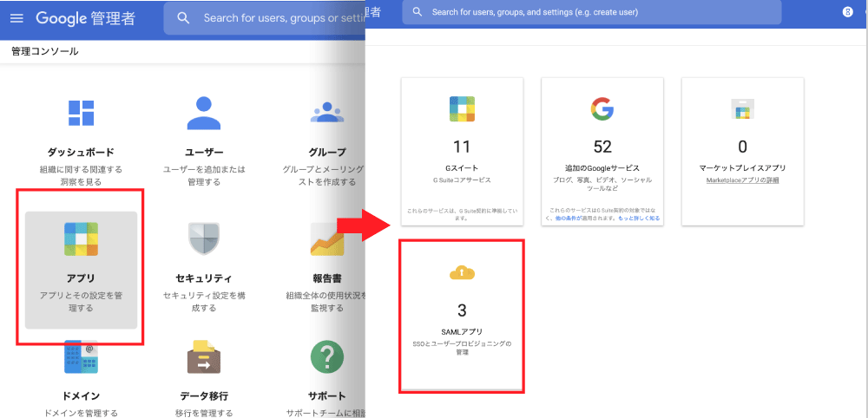Image resolution: width=868 pixels, height=418 pixels.
Task: Click the Google G logo icon
Action: [602, 109]
